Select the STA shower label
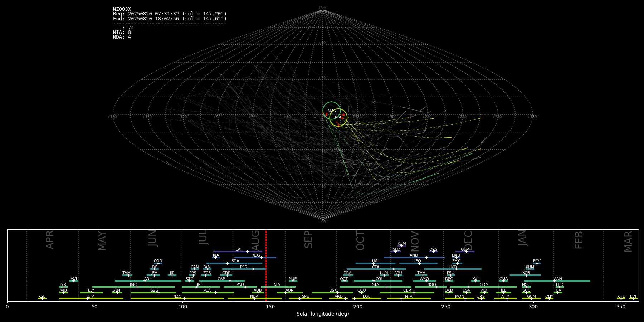 375,285
